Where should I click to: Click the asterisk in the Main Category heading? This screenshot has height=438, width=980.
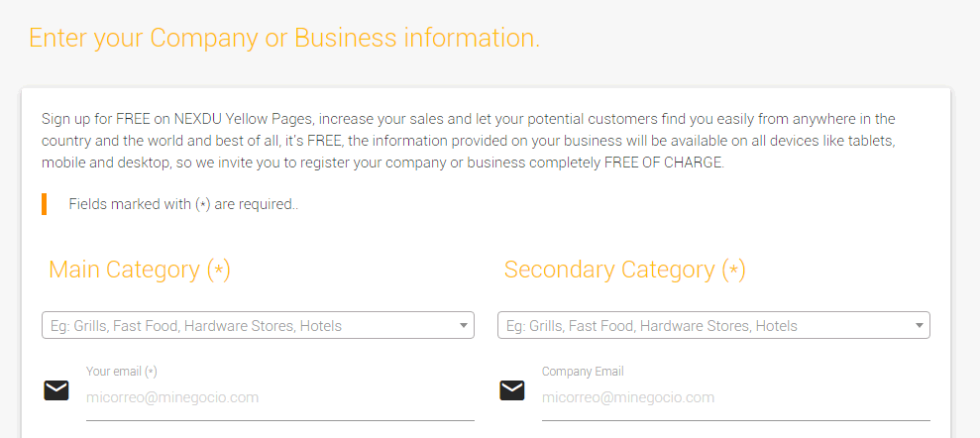[219, 270]
